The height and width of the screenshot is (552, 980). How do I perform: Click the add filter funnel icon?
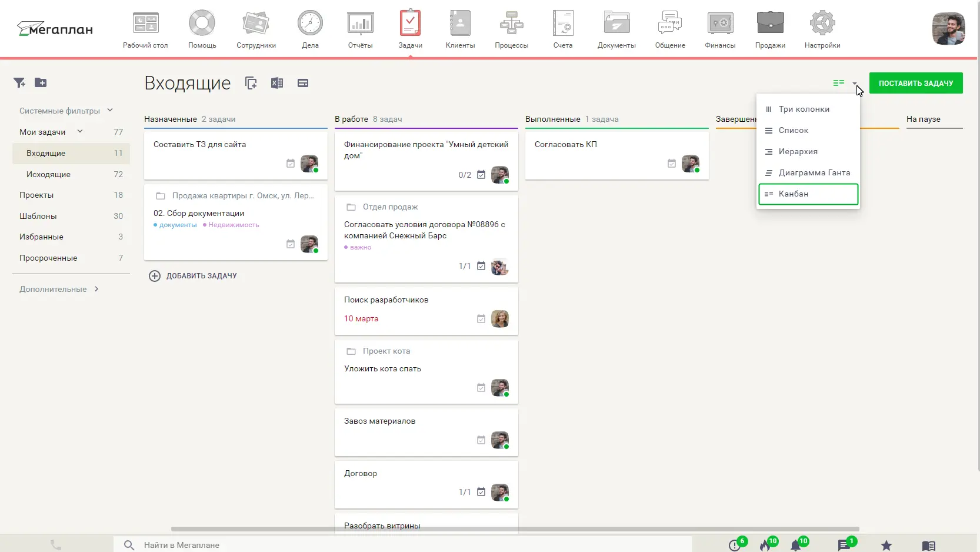tap(19, 83)
